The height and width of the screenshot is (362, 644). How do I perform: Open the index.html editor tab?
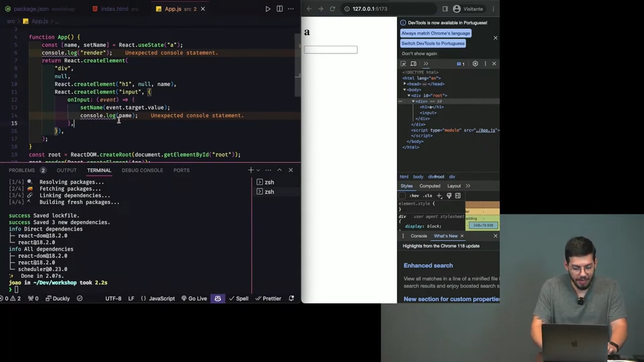click(x=115, y=9)
